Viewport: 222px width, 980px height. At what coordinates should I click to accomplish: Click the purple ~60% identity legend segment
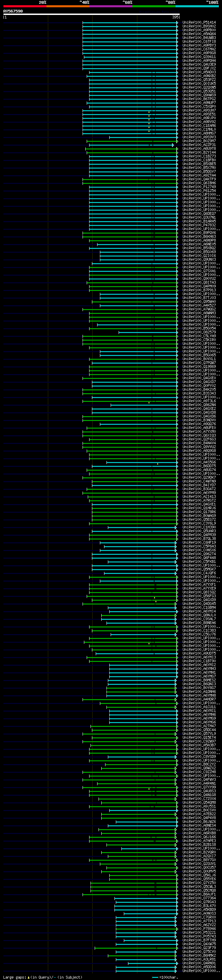pyautogui.click(x=111, y=6)
